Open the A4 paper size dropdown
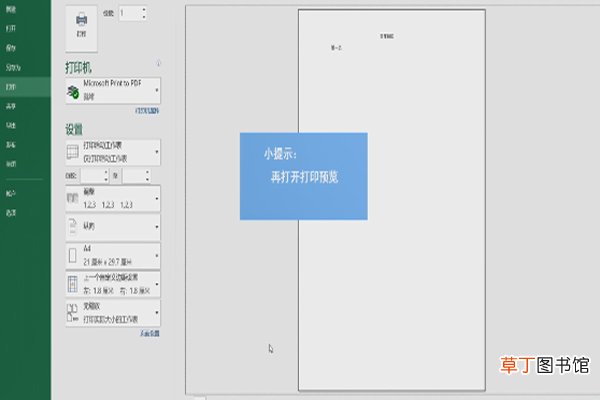The height and width of the screenshot is (400, 600). coord(113,255)
